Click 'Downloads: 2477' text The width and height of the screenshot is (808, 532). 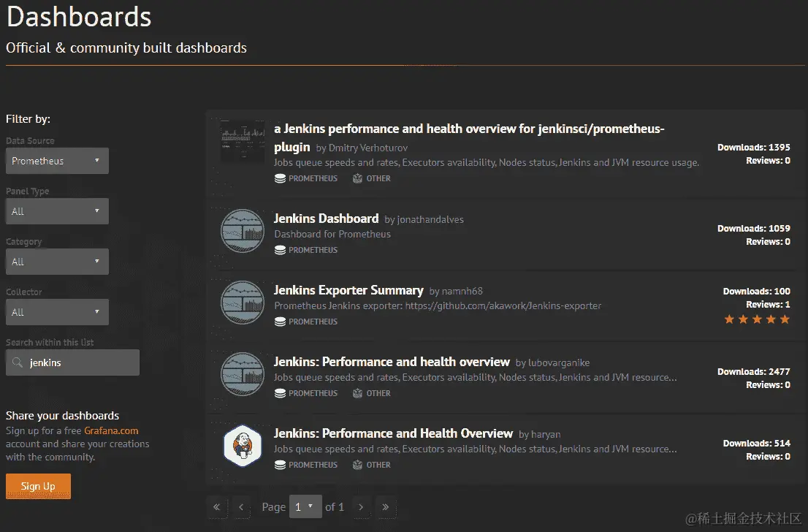pyautogui.click(x=754, y=372)
